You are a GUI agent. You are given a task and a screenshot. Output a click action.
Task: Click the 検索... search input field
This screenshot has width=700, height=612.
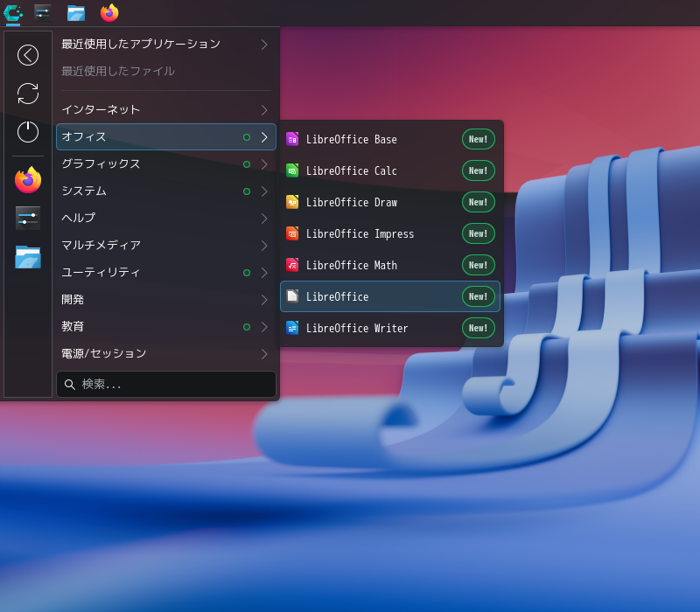tap(166, 384)
